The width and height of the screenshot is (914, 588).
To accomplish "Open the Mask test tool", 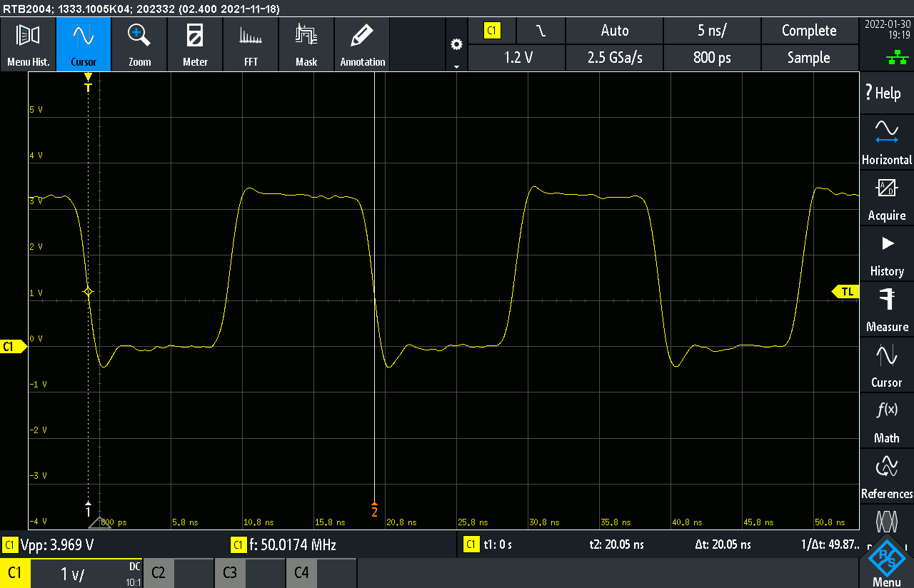I will point(306,44).
